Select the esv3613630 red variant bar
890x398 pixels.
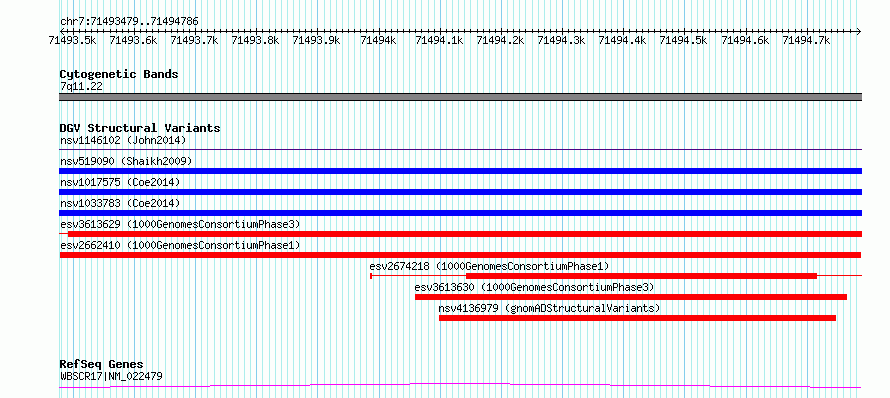point(631,297)
